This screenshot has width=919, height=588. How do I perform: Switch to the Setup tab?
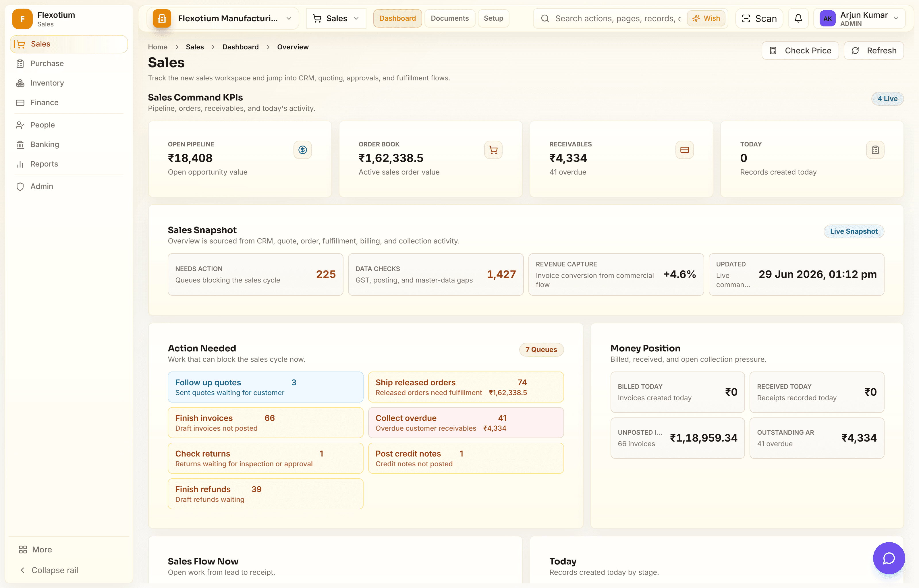(493, 18)
